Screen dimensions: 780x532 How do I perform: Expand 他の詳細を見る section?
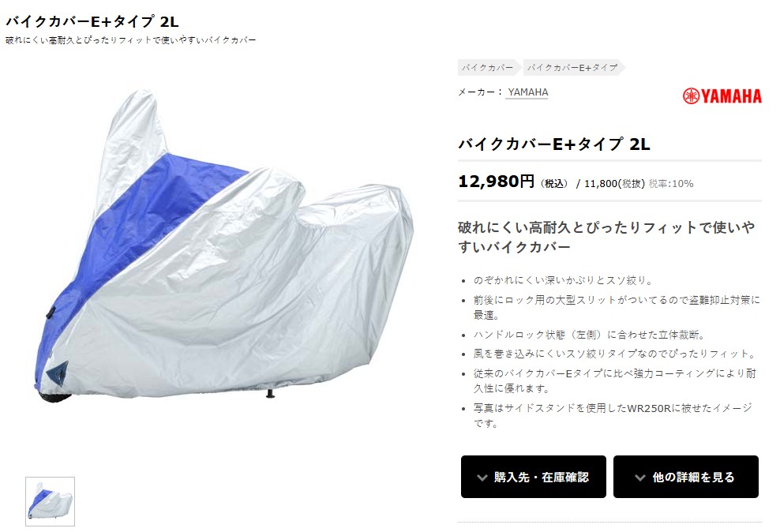pyautogui.click(x=685, y=477)
